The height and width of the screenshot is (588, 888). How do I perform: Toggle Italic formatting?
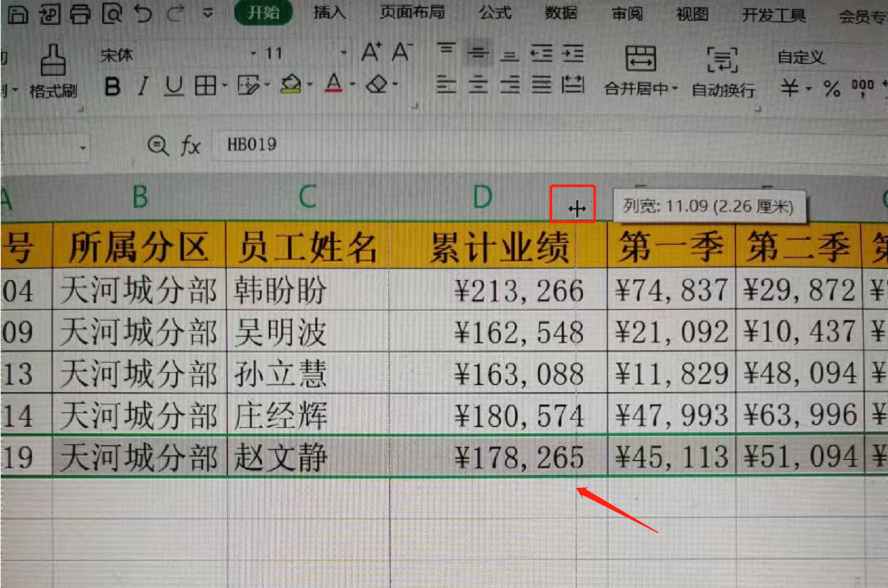click(x=143, y=86)
